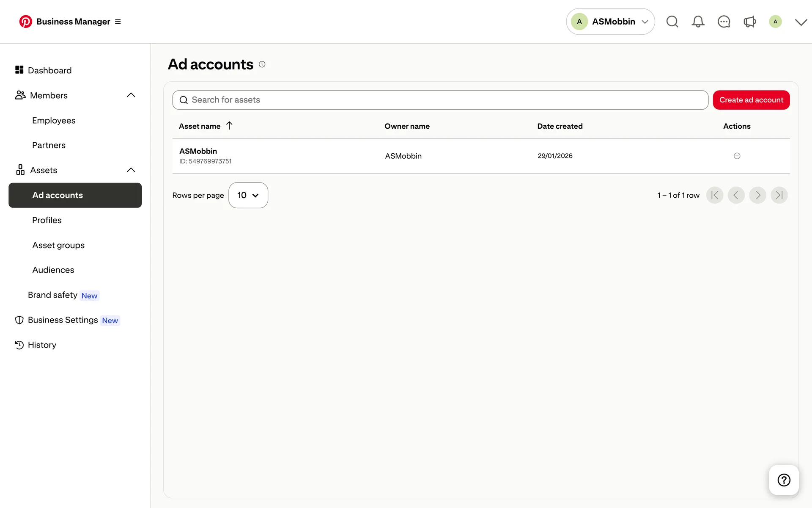Sort by Asset name arrow

click(229, 126)
